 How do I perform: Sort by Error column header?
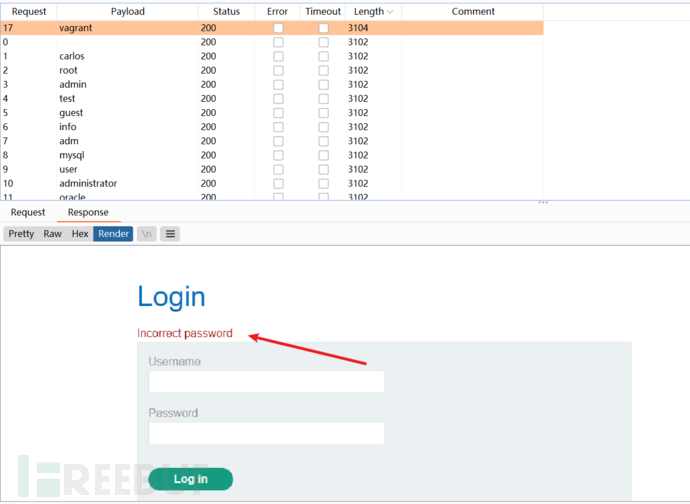pyautogui.click(x=277, y=11)
